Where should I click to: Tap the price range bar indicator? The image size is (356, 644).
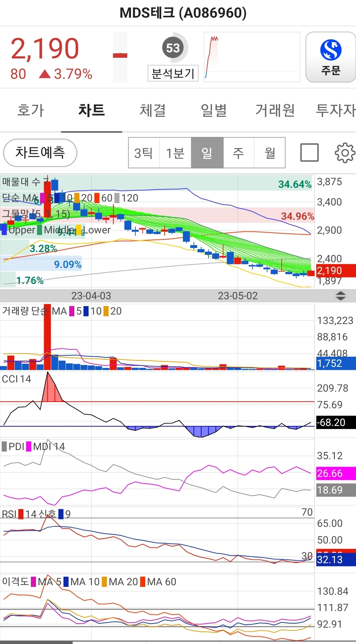pyautogui.click(x=120, y=57)
